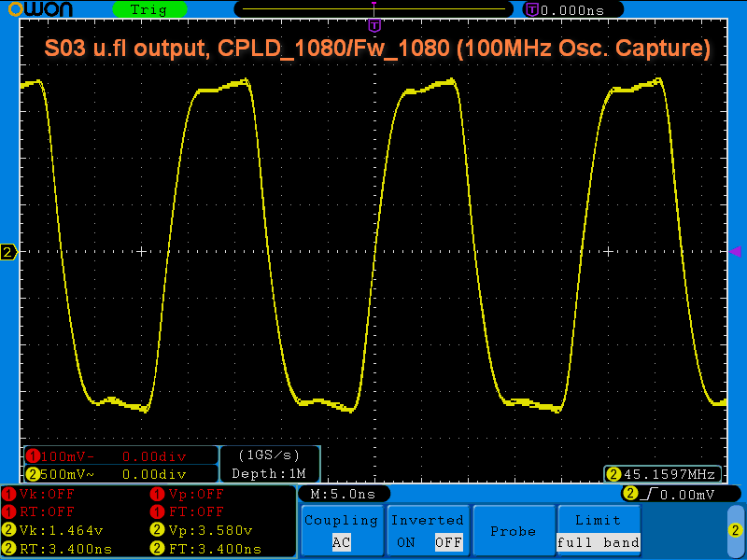747x560 pixels.
Task: Click the channel 2 badge beside 45.1597MHz
Action: pos(613,474)
